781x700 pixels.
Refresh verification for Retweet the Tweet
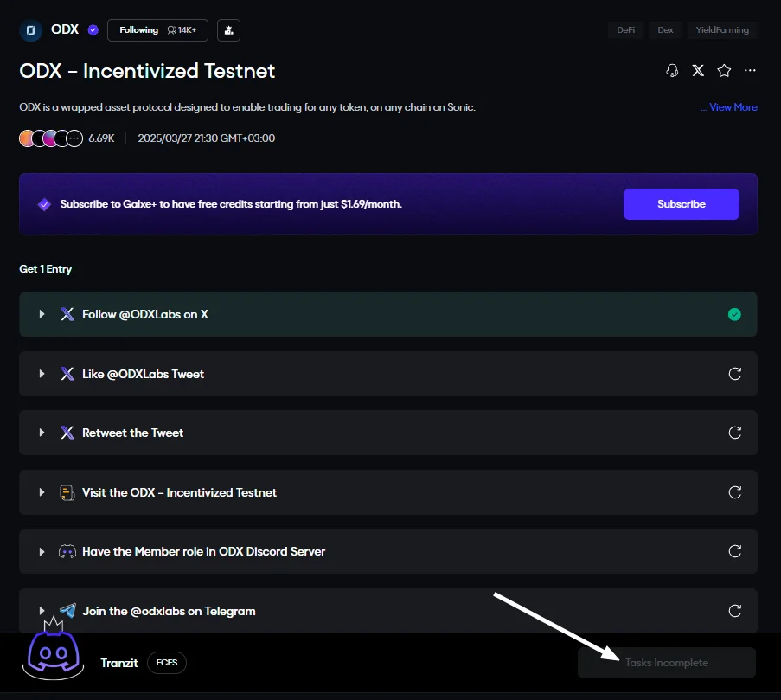(734, 433)
